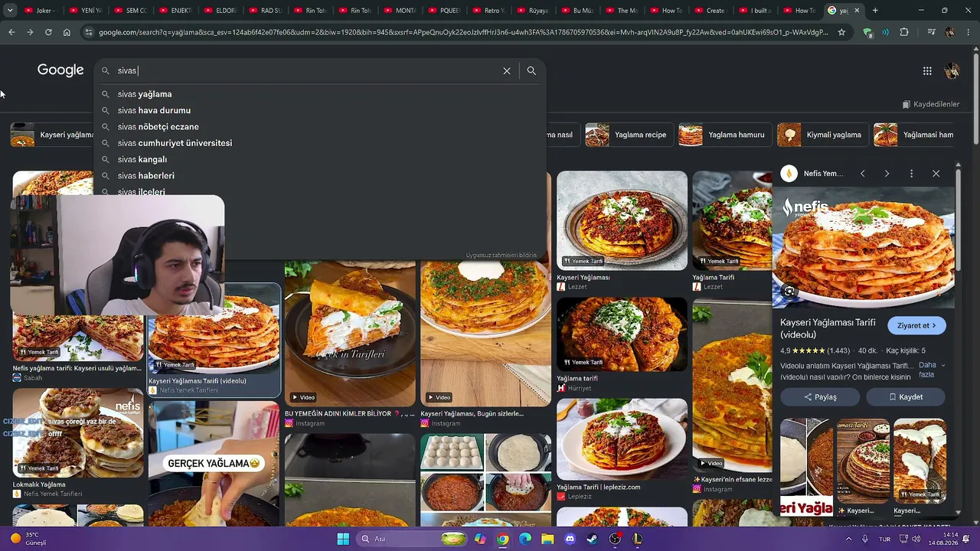Image resolution: width=980 pixels, height=551 pixels.
Task: Open the browser home page
Action: (67, 32)
